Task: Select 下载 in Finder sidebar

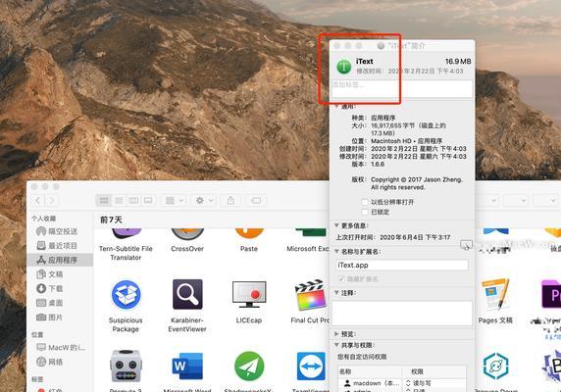Action: (60, 288)
